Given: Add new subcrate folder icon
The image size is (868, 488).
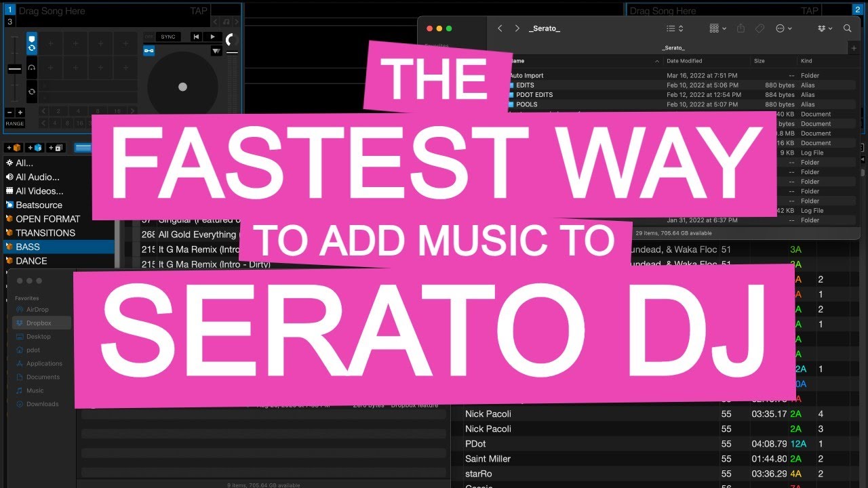Looking at the screenshot, I should coord(56,148).
